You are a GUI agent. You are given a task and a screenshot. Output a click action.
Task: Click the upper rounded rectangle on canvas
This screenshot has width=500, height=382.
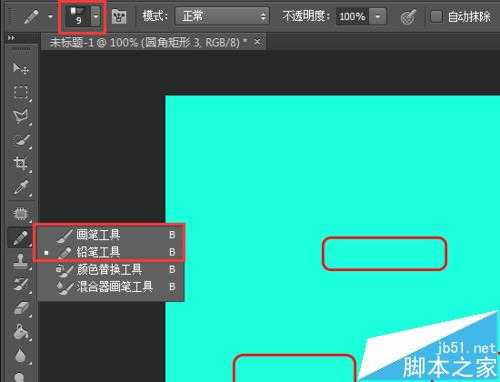click(384, 253)
